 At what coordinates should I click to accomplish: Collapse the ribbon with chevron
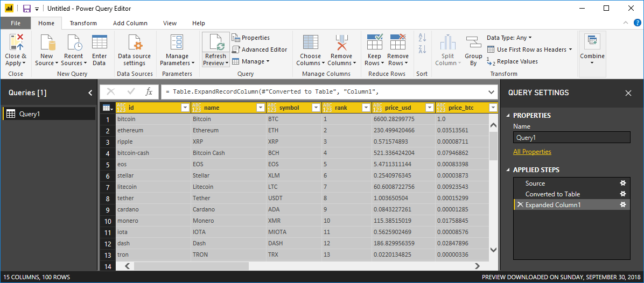[626, 23]
